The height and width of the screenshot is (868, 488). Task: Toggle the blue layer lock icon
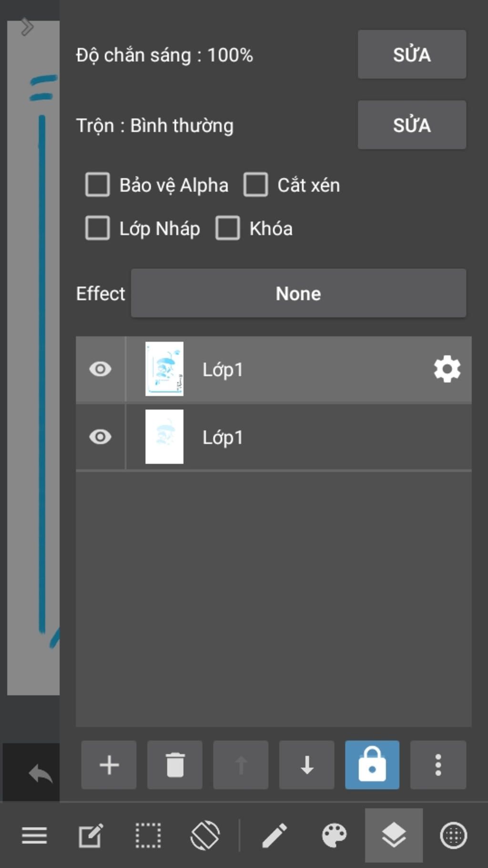click(372, 765)
